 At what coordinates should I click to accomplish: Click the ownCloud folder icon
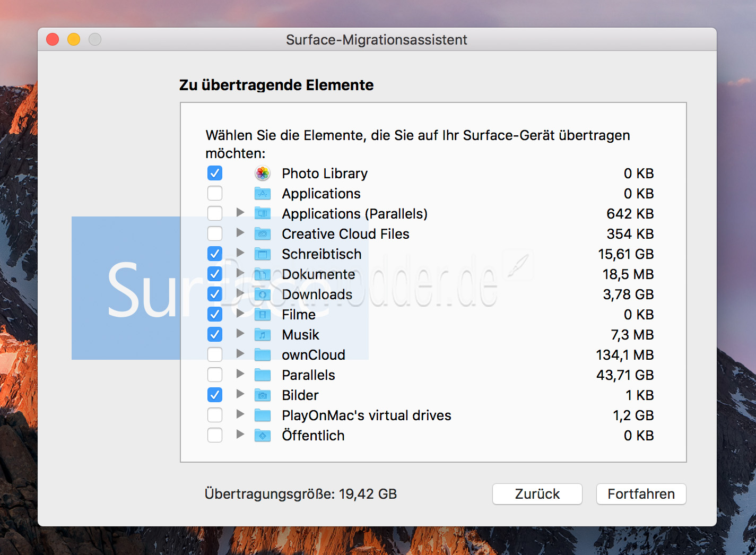(x=263, y=354)
